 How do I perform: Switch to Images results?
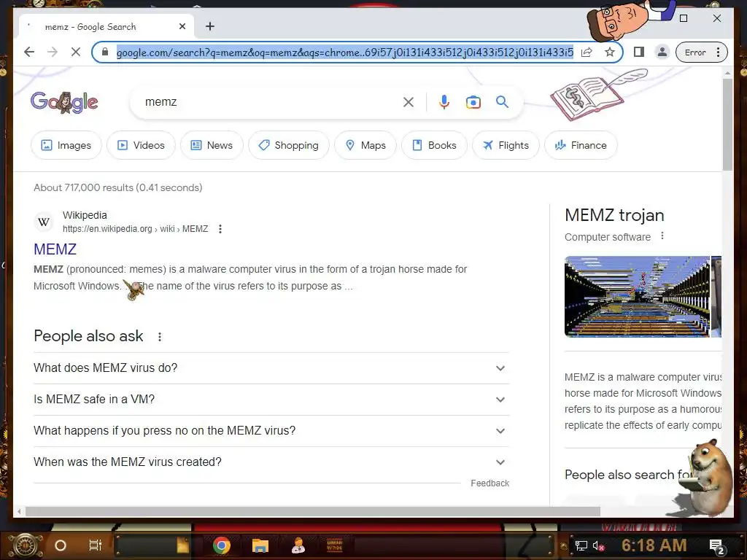coord(66,145)
